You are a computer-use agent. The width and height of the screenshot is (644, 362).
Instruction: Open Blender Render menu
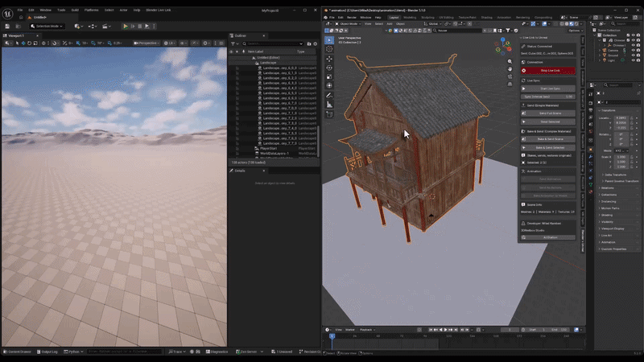click(x=352, y=18)
